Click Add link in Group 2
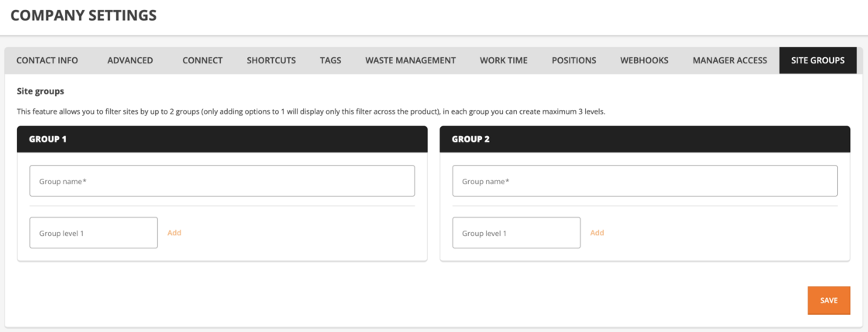868x332 pixels. pyautogui.click(x=598, y=233)
